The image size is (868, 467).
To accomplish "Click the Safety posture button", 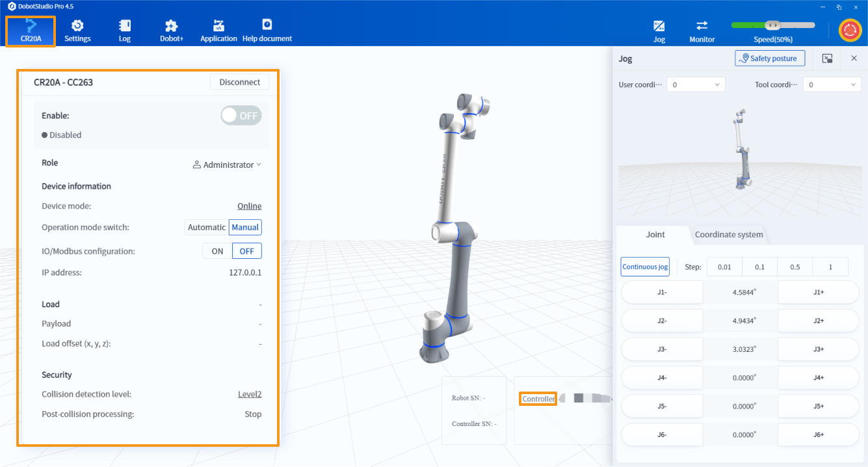I will (770, 59).
